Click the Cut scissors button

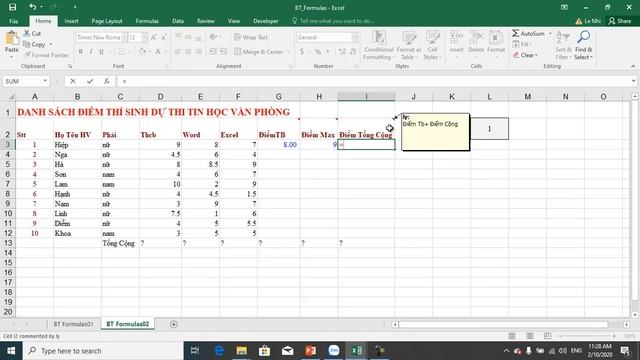coord(32,33)
